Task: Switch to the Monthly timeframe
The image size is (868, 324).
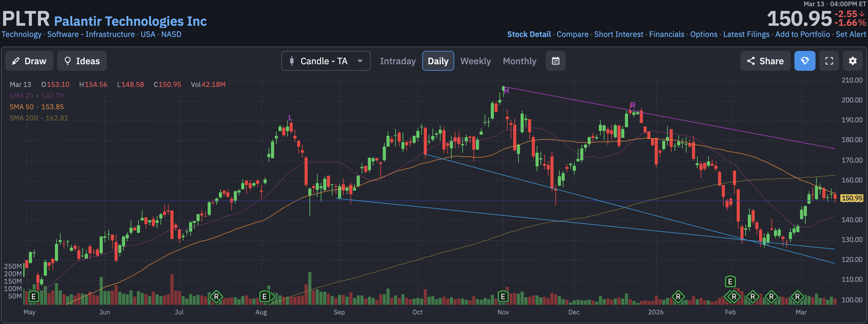Action: coord(519,61)
